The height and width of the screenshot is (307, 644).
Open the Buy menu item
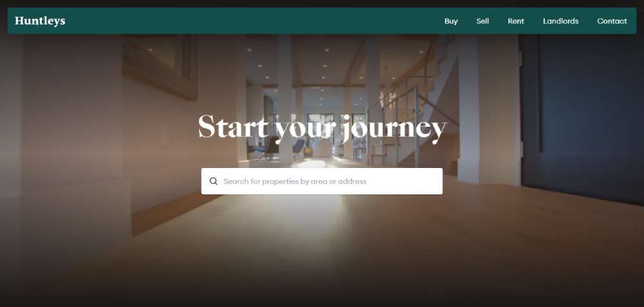point(451,21)
